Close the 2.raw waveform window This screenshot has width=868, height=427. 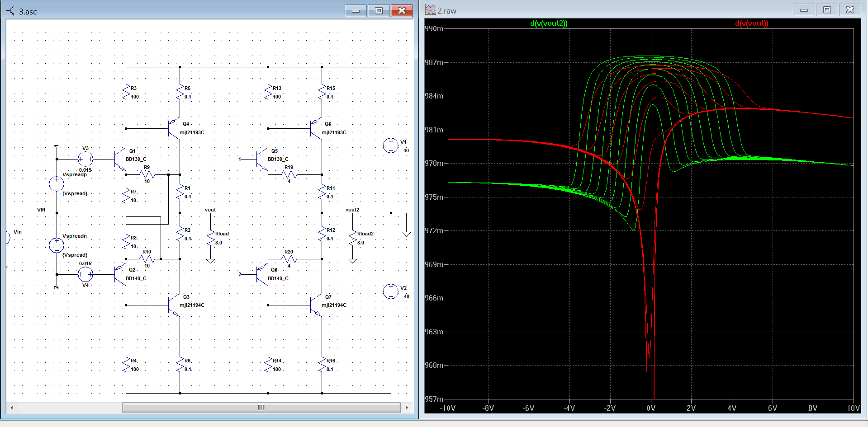pyautogui.click(x=850, y=10)
